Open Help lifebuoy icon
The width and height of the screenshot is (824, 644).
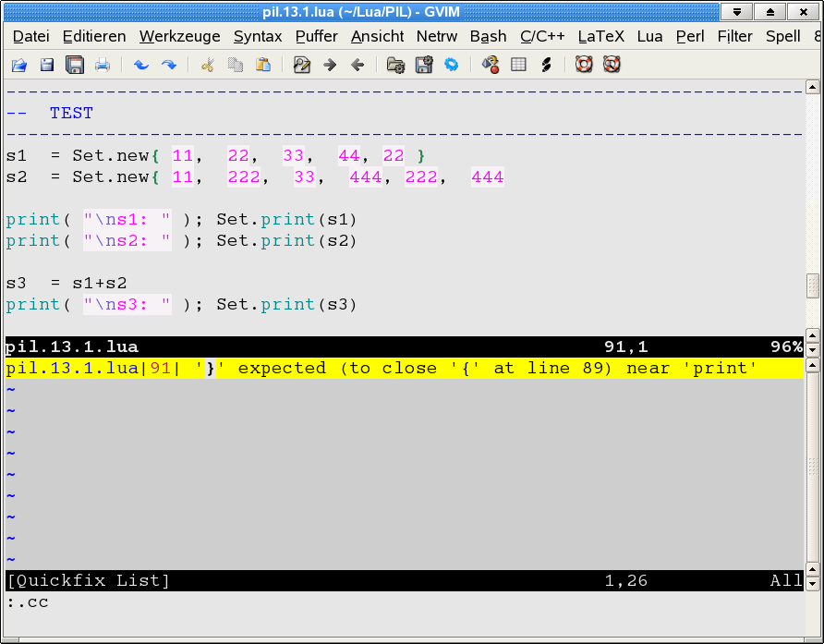(x=584, y=65)
